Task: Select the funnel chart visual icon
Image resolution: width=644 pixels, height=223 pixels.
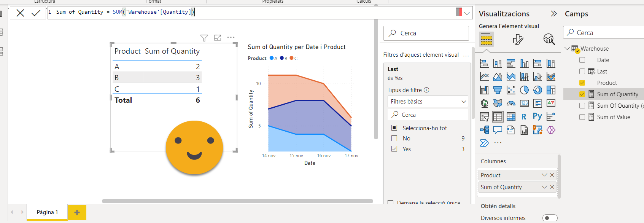Action: (x=498, y=90)
